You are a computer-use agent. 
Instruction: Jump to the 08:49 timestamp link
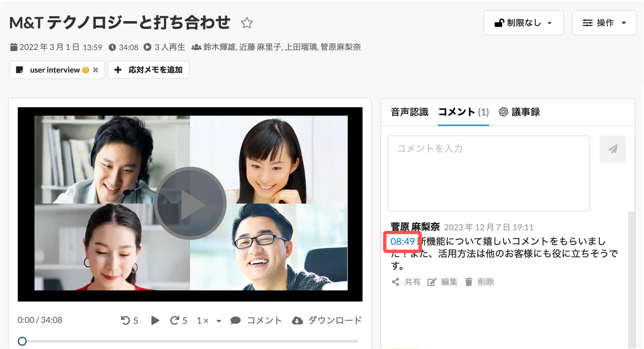point(403,241)
